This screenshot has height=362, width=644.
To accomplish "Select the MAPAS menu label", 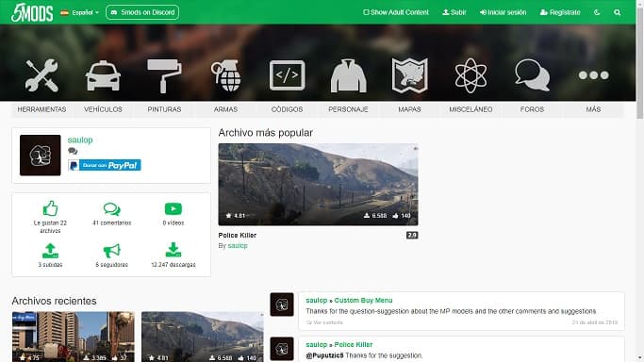I will coord(409,109).
